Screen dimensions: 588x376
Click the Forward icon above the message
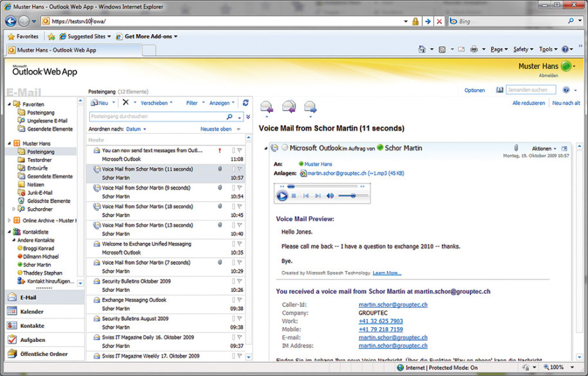click(310, 107)
